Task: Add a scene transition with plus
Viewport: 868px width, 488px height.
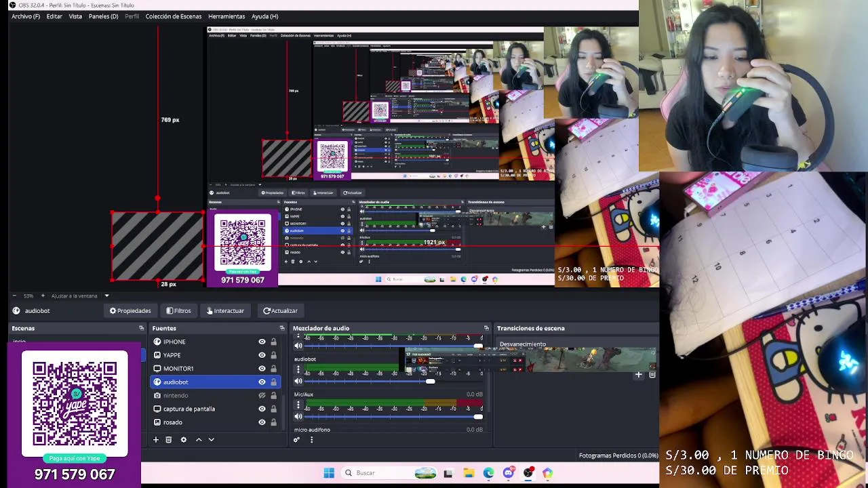Action: (x=638, y=374)
